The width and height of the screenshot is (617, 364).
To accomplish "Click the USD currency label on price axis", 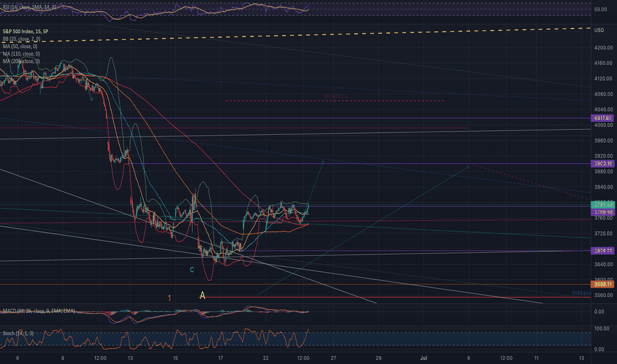I will coord(599,30).
